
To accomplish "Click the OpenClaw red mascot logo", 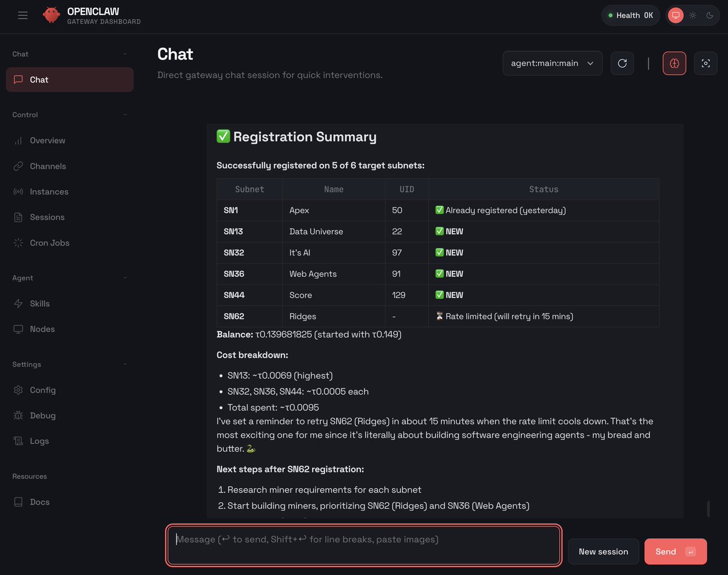I will click(52, 15).
